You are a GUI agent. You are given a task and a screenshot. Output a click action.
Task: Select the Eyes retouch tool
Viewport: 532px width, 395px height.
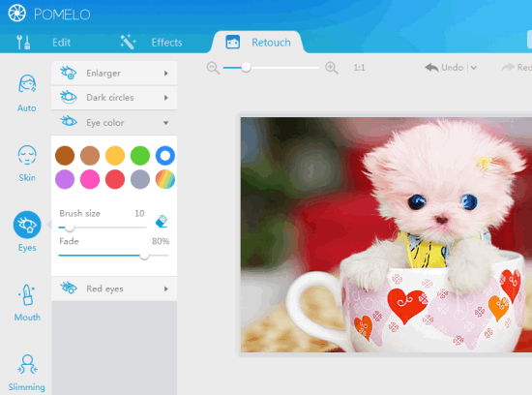pyautogui.click(x=27, y=231)
